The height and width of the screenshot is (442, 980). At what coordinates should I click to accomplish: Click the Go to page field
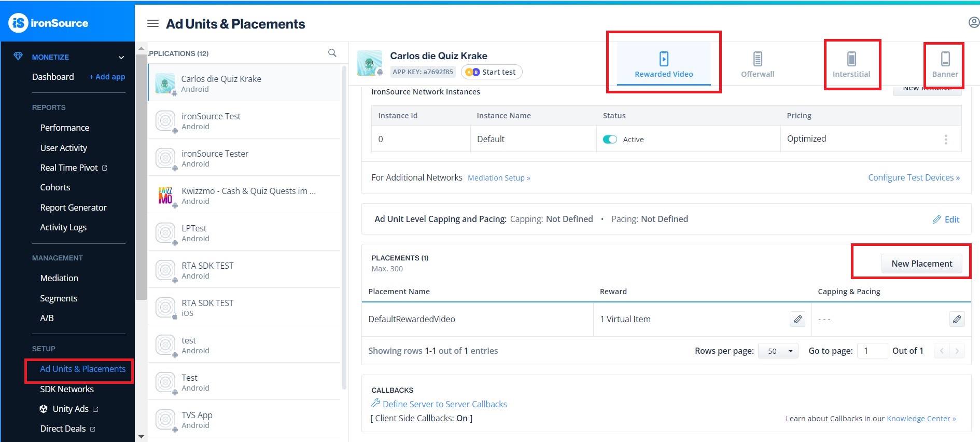[x=872, y=351]
